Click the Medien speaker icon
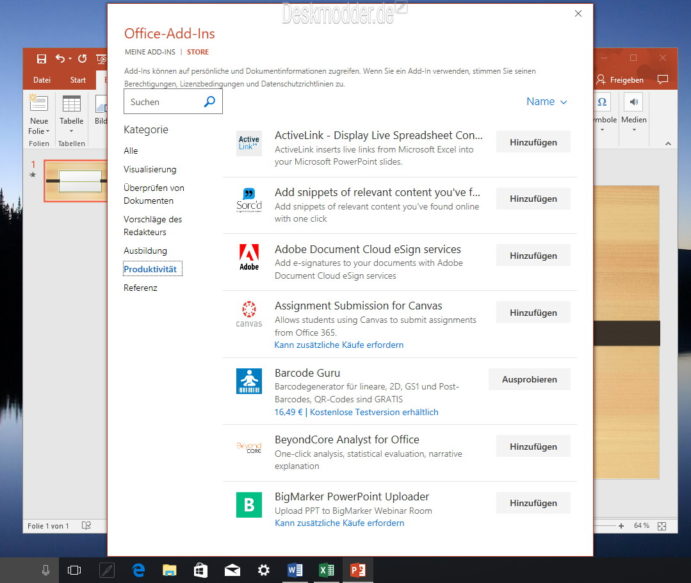691x583 pixels. (x=634, y=102)
